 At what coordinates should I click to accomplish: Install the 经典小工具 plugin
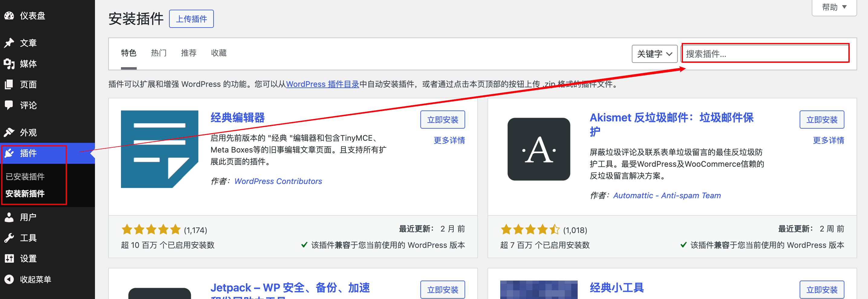point(822,290)
